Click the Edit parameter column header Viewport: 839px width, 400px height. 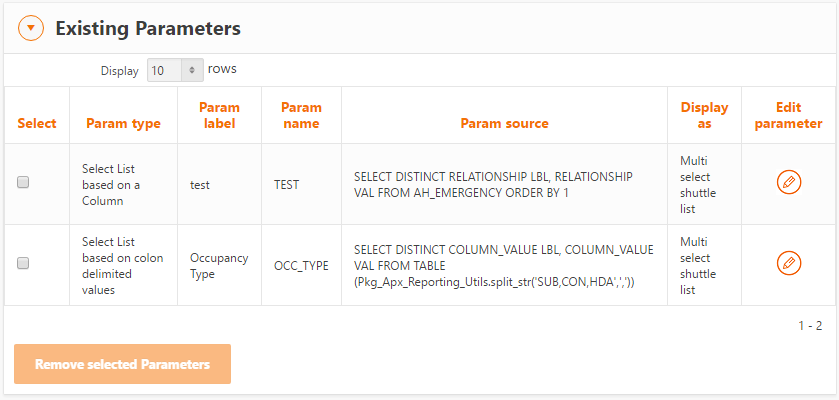[788, 115]
